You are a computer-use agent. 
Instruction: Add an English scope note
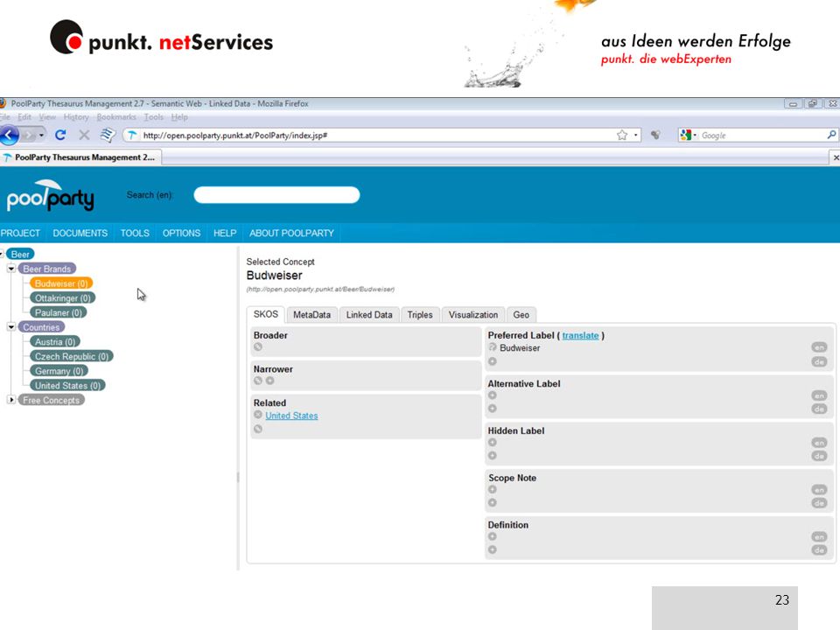click(x=493, y=490)
